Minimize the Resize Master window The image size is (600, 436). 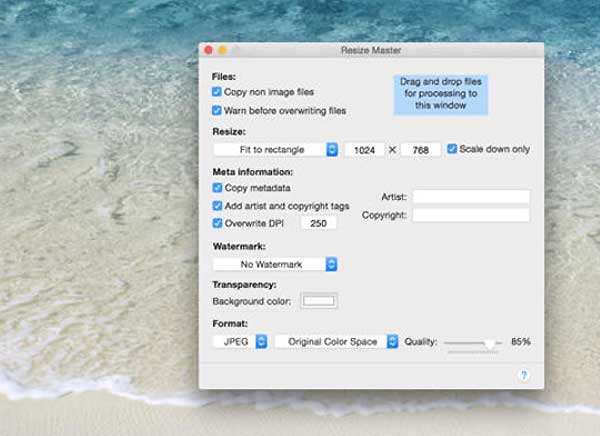tap(222, 50)
